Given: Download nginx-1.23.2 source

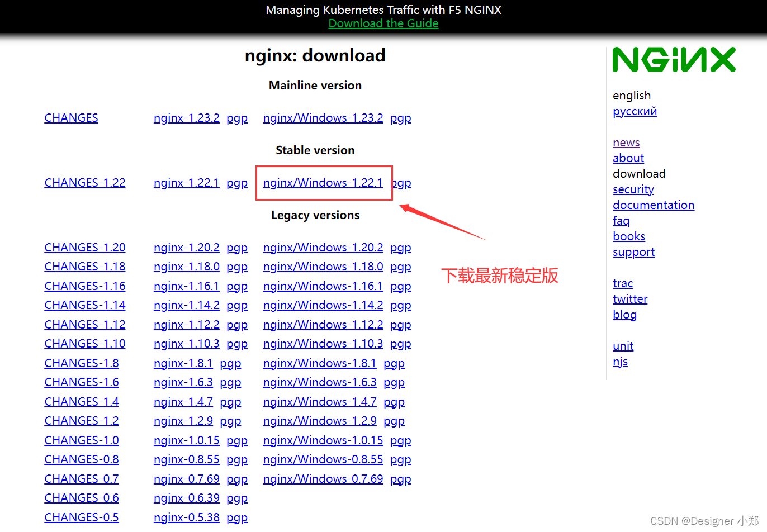Looking at the screenshot, I should click(187, 118).
